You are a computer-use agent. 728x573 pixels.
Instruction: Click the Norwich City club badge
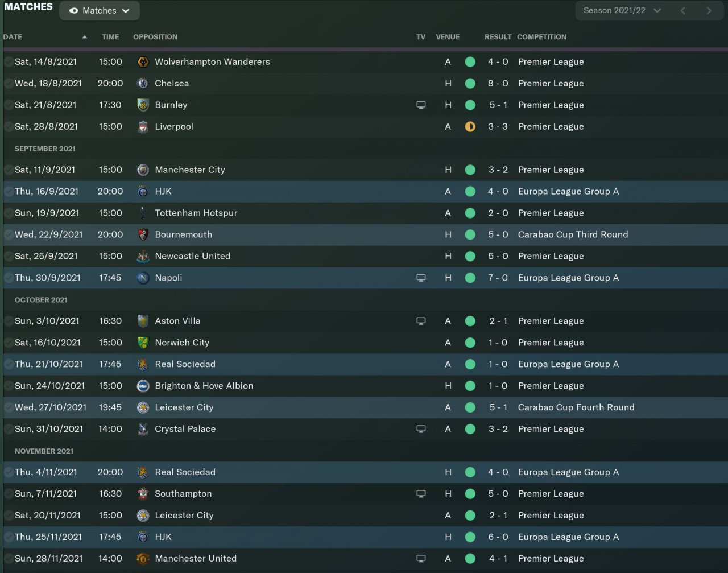pos(143,343)
